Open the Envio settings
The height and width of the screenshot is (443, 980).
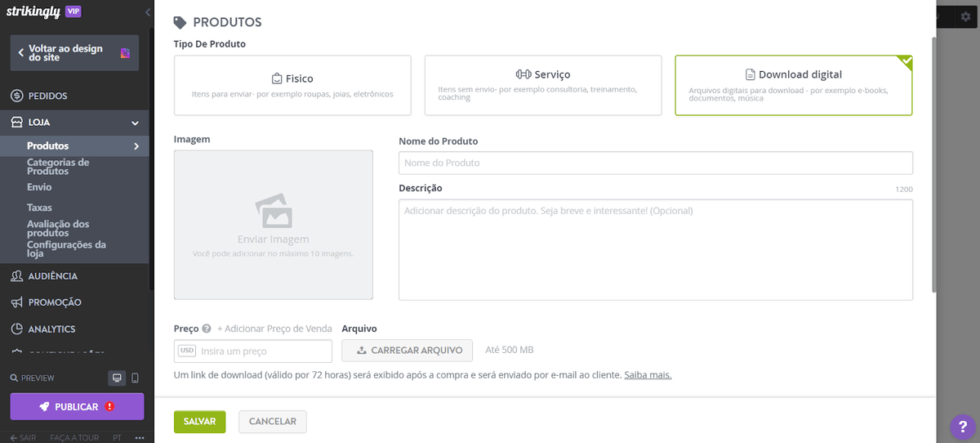pos(39,187)
